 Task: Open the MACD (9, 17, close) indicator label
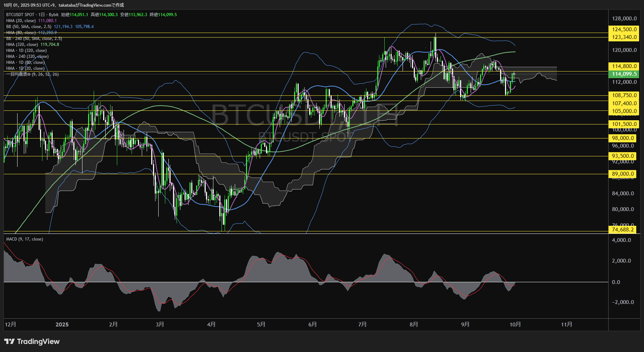tap(25, 239)
